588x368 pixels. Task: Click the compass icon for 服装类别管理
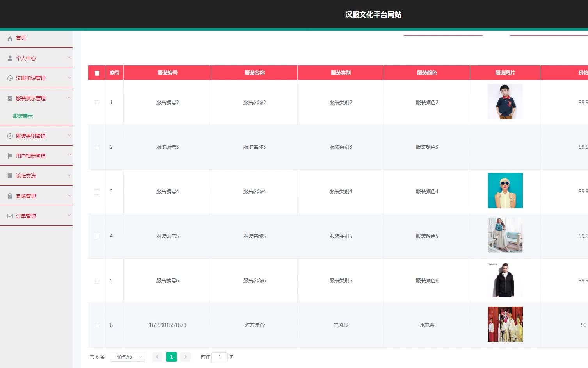pyautogui.click(x=10, y=136)
